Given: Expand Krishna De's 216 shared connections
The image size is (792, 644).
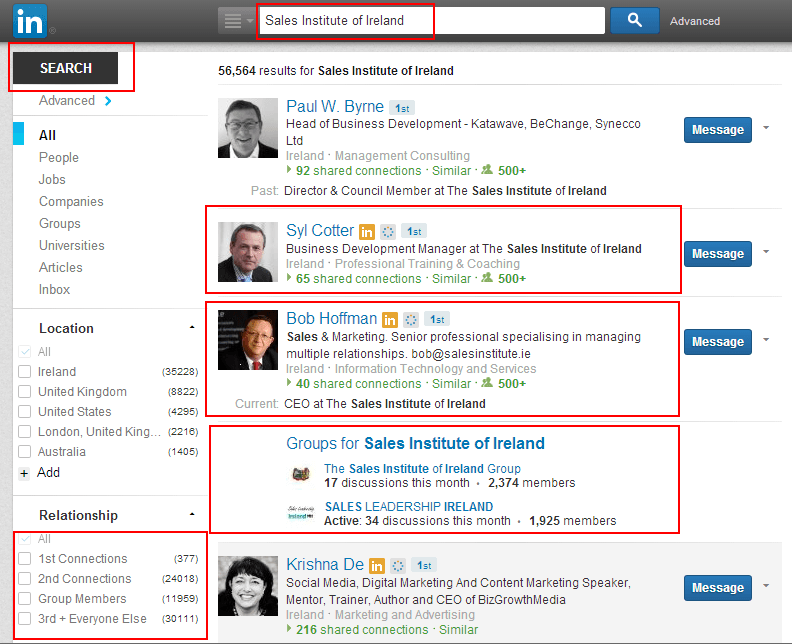Looking at the screenshot, I should [x=357, y=630].
